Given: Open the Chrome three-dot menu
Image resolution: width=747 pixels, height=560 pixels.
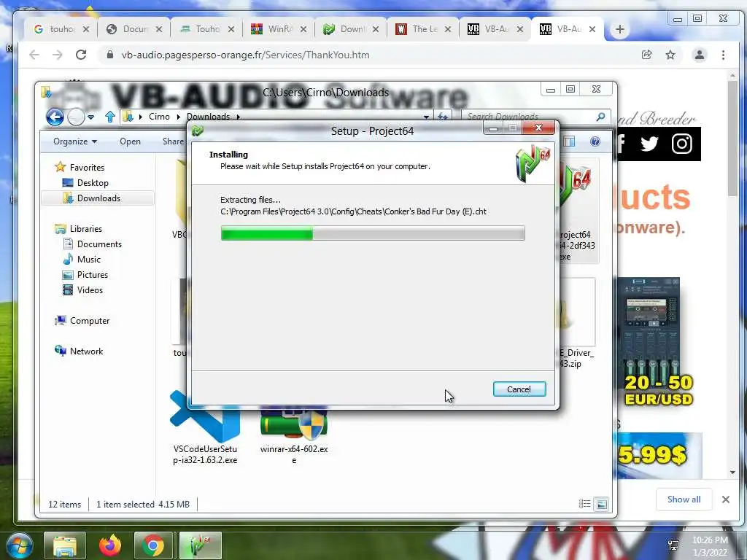Looking at the screenshot, I should [x=723, y=55].
